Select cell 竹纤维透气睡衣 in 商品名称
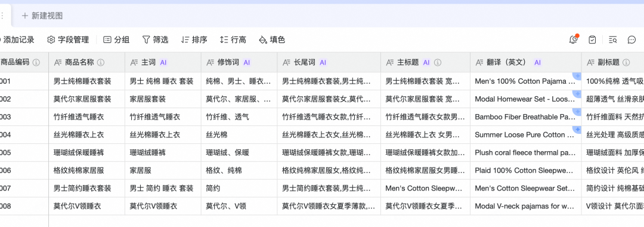The height and width of the screenshot is (227, 644). 86,117
